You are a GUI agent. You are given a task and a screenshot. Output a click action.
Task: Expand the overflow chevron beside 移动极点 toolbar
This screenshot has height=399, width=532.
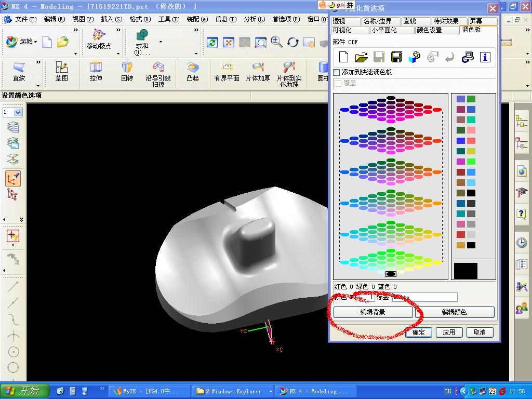coord(118,30)
